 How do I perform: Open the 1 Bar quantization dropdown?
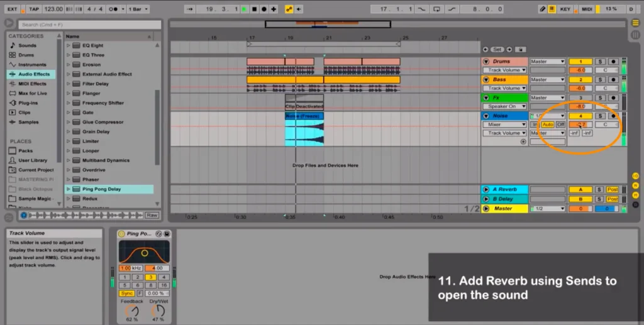point(138,9)
